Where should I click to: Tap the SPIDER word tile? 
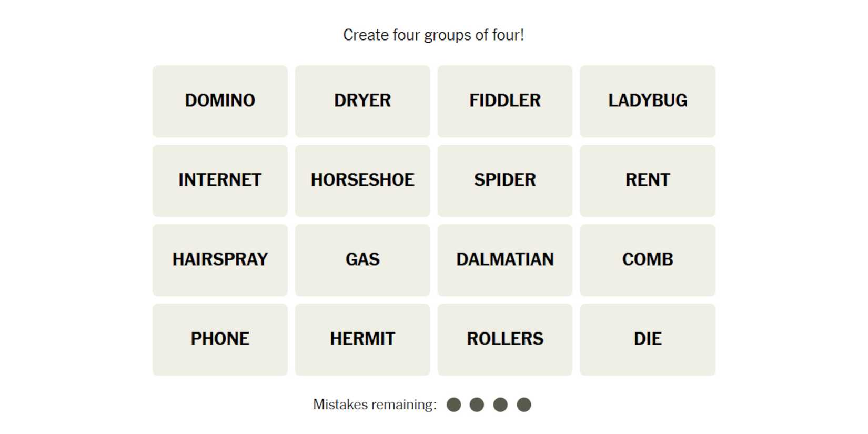[x=505, y=180]
